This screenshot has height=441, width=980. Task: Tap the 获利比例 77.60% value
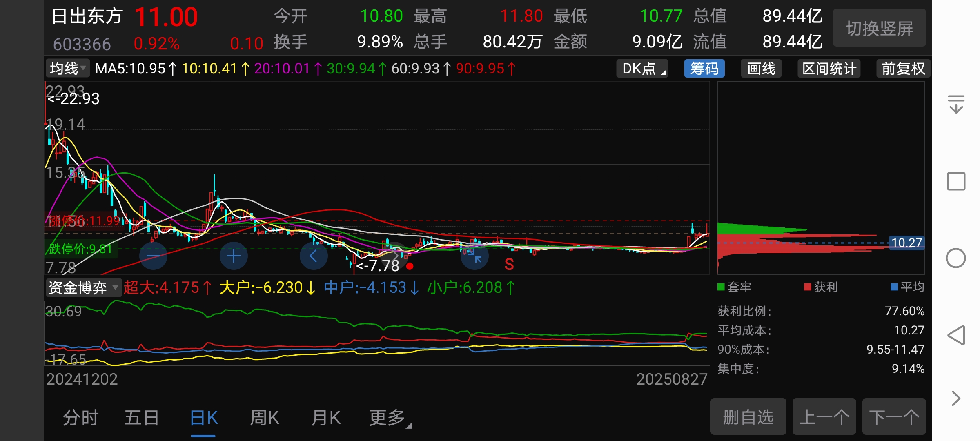click(904, 311)
